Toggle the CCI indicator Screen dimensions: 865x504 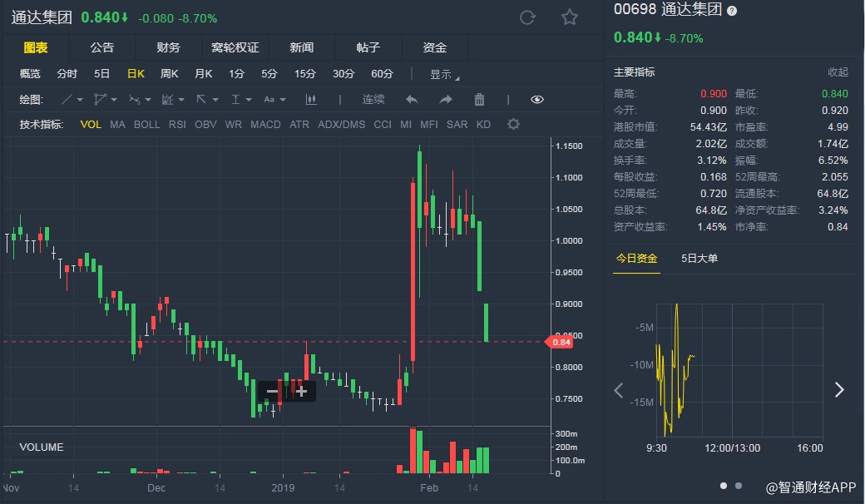click(383, 125)
